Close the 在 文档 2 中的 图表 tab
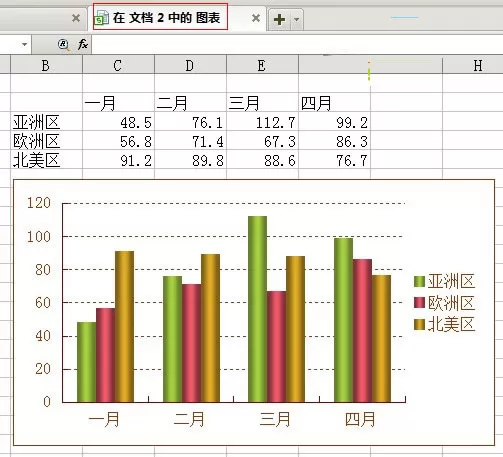Image resolution: width=503 pixels, height=457 pixels. click(x=256, y=18)
